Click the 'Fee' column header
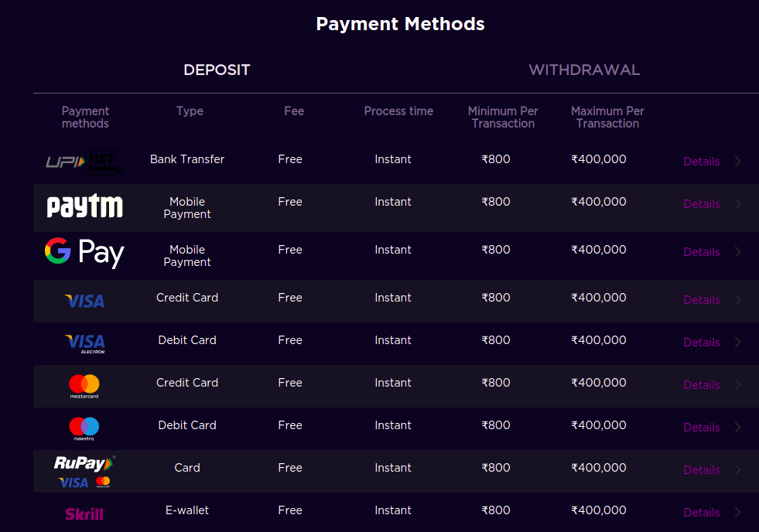This screenshot has width=759, height=532. [294, 111]
